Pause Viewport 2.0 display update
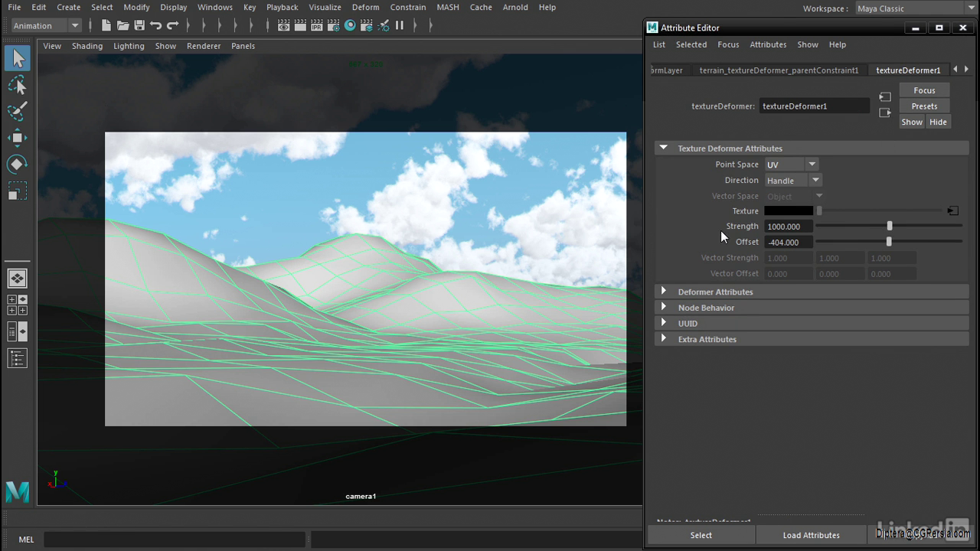980x551 pixels. tap(400, 25)
